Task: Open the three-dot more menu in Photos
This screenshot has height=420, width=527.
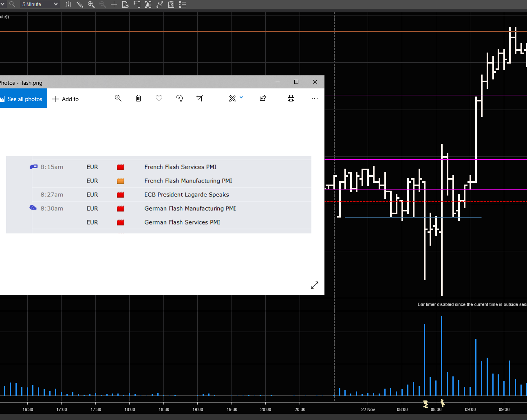Action: click(315, 99)
